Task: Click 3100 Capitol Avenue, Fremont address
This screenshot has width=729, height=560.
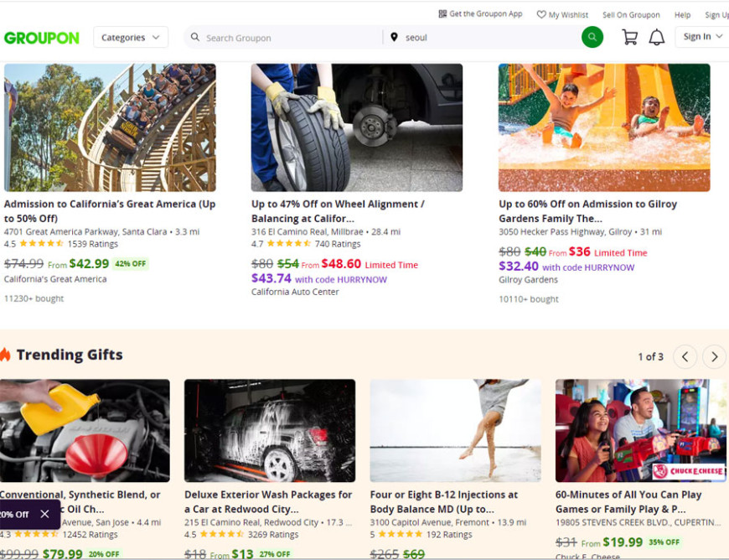Action: [429, 522]
